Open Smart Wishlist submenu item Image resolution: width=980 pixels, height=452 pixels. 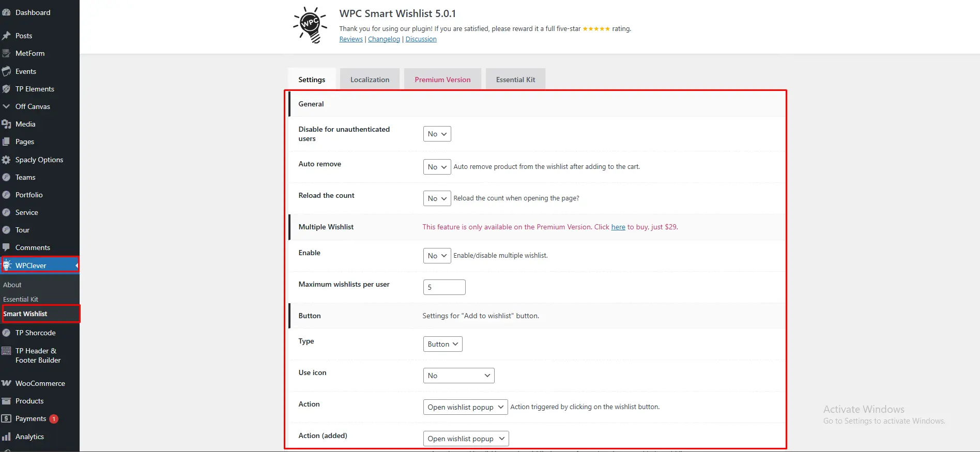(x=25, y=314)
